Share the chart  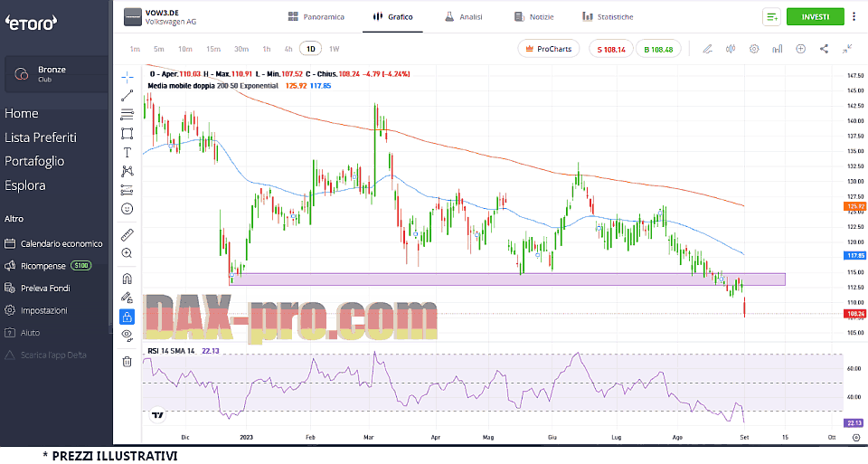[824, 49]
